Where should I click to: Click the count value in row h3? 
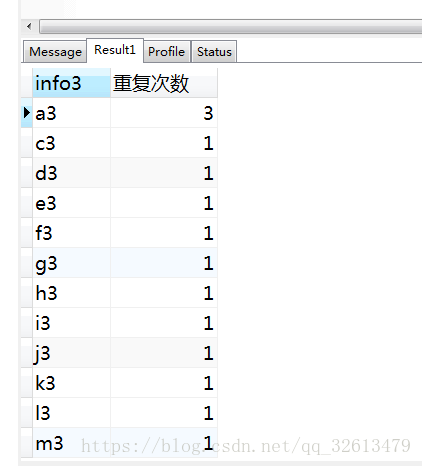(x=164, y=293)
